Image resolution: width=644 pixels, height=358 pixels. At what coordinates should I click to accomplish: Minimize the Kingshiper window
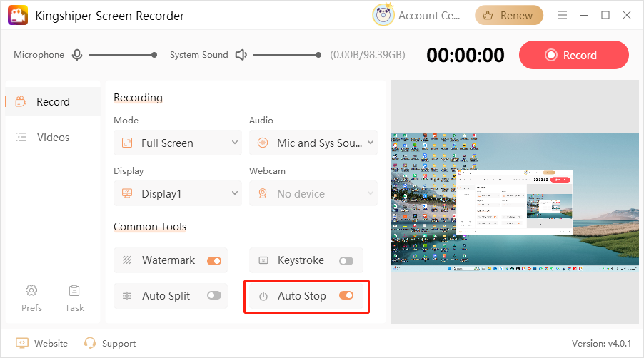pos(583,15)
